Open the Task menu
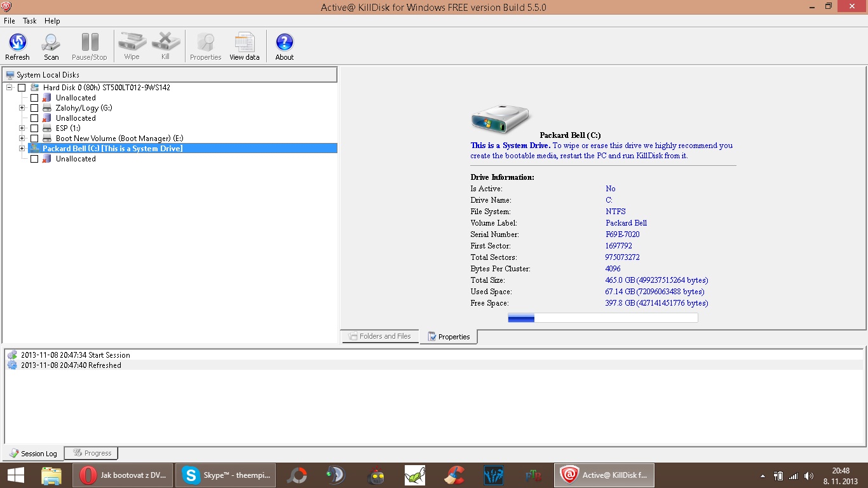The width and height of the screenshot is (868, 488). (30, 21)
